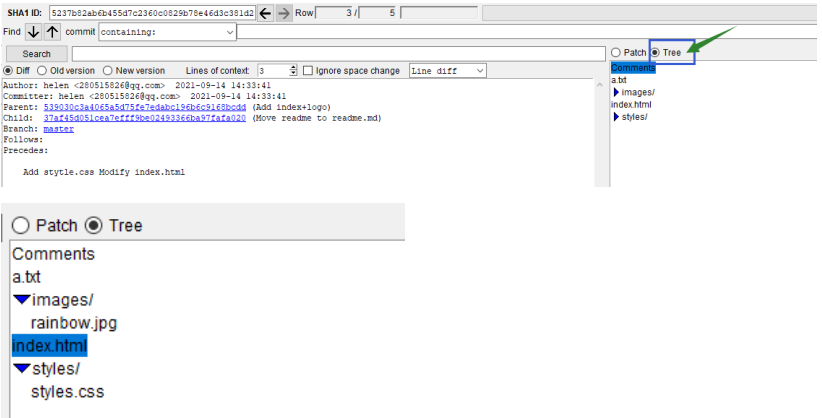Click the Lines of context value field

pos(273,70)
